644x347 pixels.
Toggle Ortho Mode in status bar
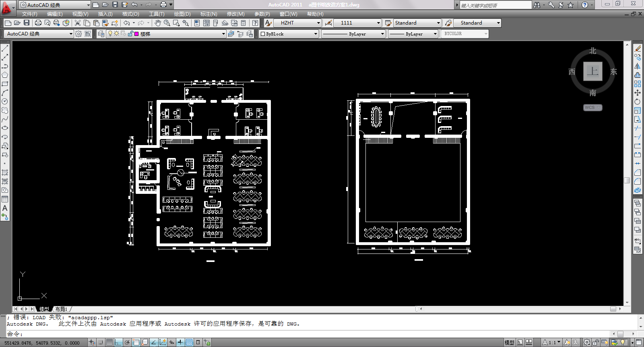coord(118,343)
